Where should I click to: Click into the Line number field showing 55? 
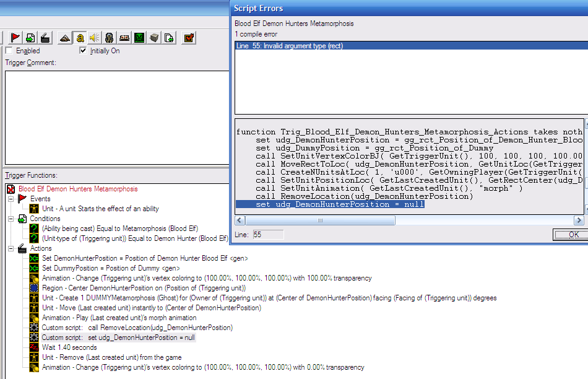(268, 235)
